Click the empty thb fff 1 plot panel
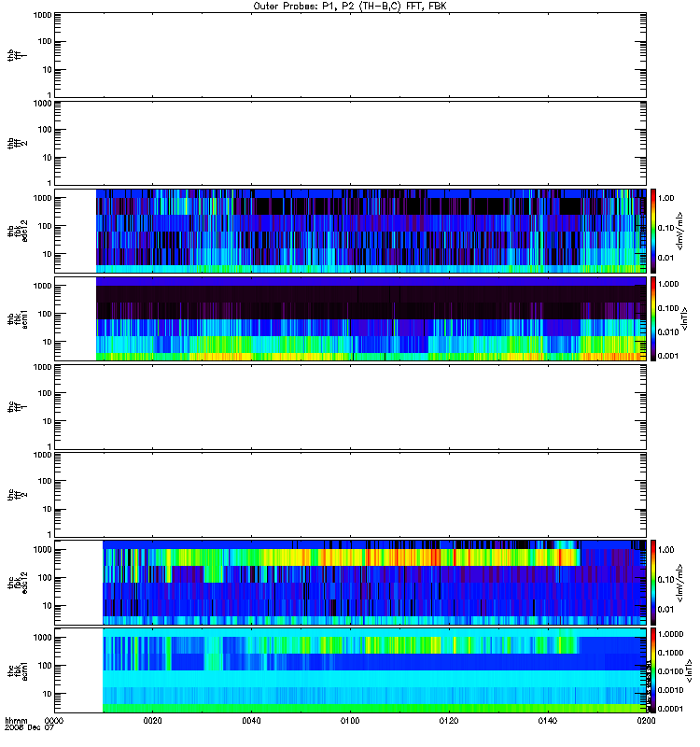Image resolution: width=700 pixels, height=747 pixels. (x=350, y=55)
